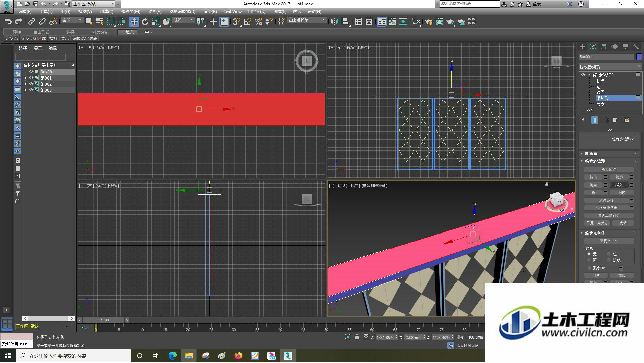Expand the 组002 tree node
644x363 pixels.
(x=26, y=84)
